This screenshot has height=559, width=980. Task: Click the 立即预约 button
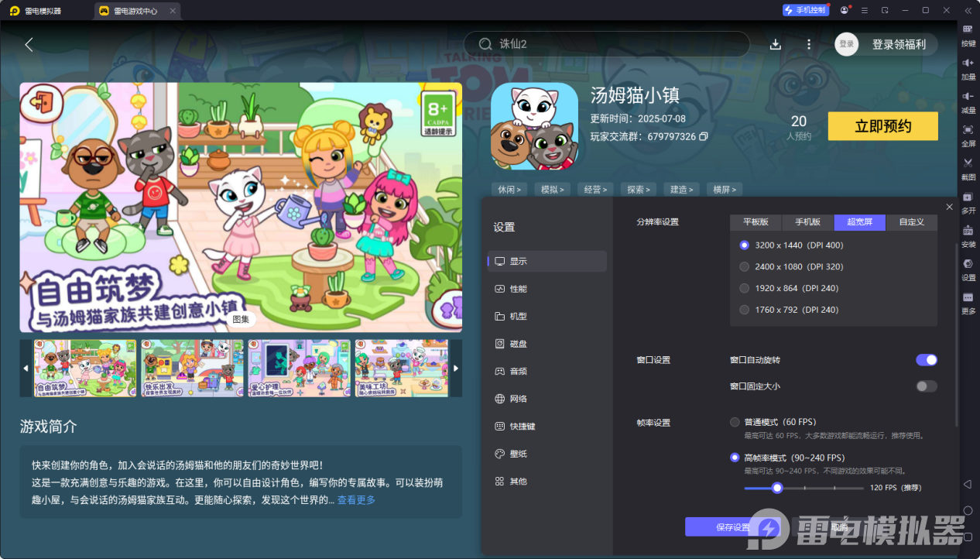882,126
